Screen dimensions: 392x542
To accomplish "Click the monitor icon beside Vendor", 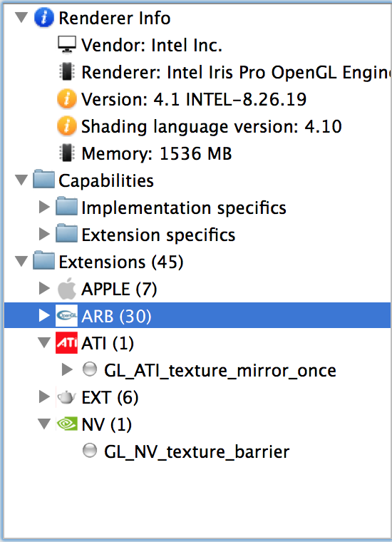I will click(67, 45).
